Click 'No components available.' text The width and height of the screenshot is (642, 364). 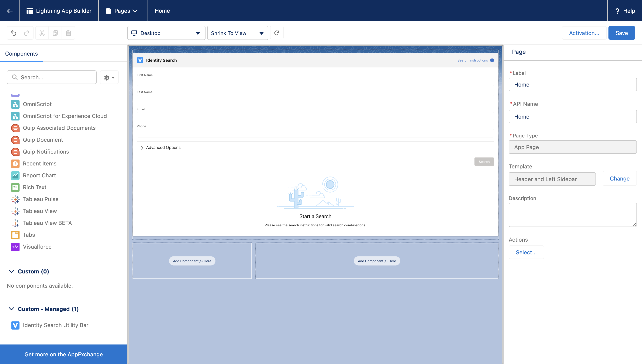[x=40, y=286]
